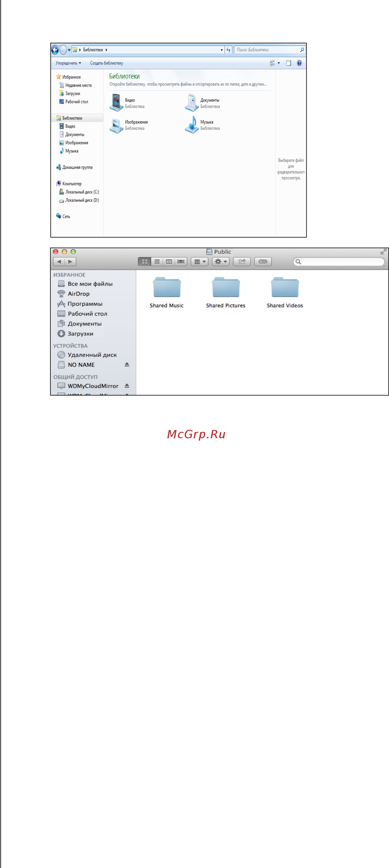This screenshot has height=868, width=389.
Task: Click the Finder edit tags button
Action: coord(263,261)
